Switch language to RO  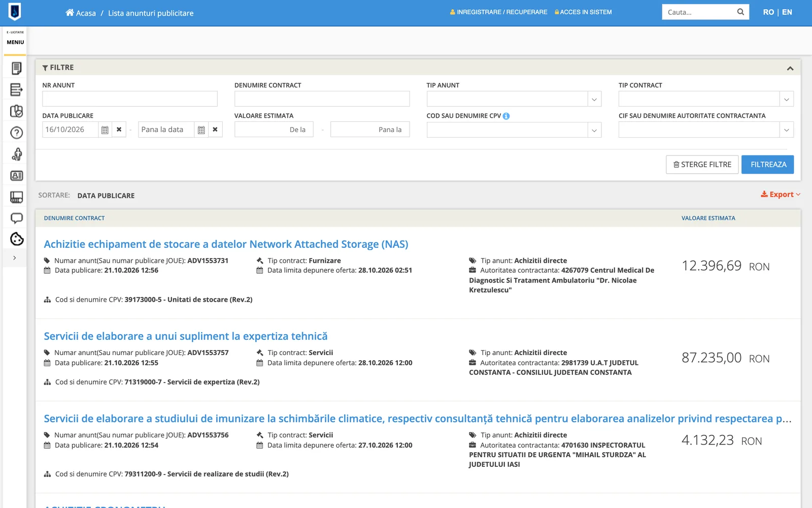pos(768,12)
